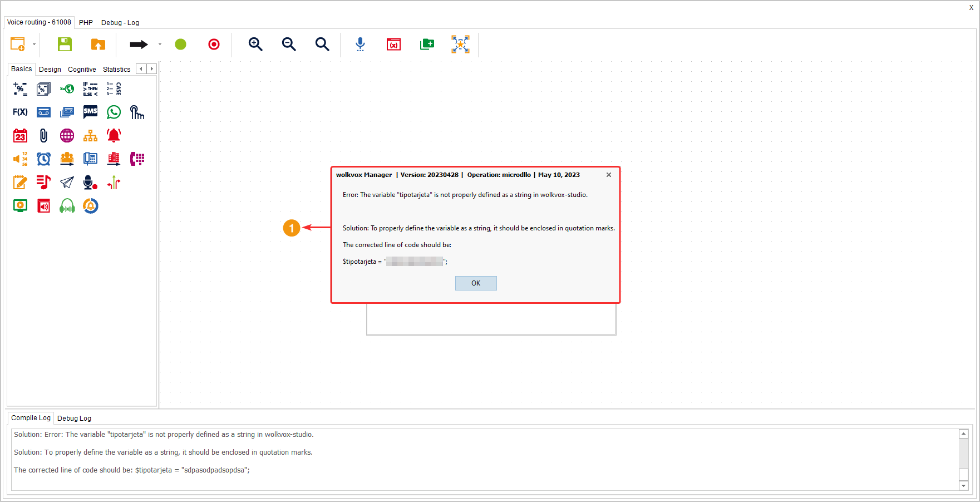Click the black arrow connector tool
This screenshot has height=502, width=980.
coord(139,44)
